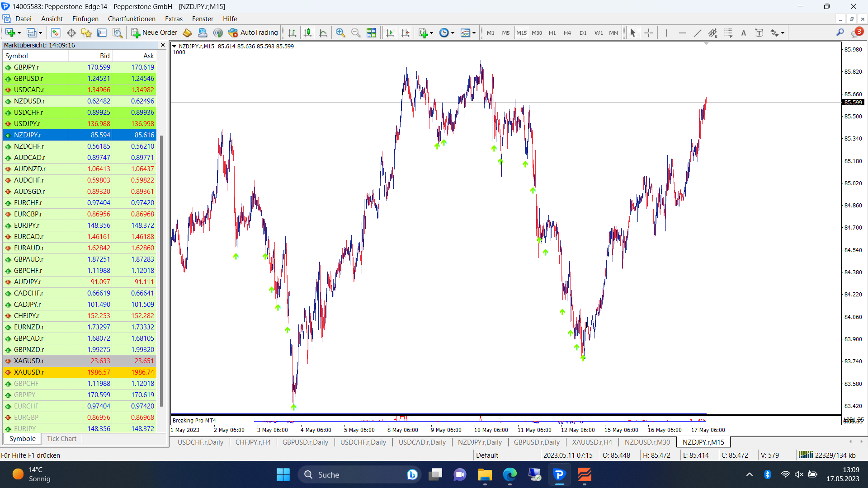This screenshot has height=488, width=868.
Task: Toggle candlestick chart display mode
Action: [308, 33]
